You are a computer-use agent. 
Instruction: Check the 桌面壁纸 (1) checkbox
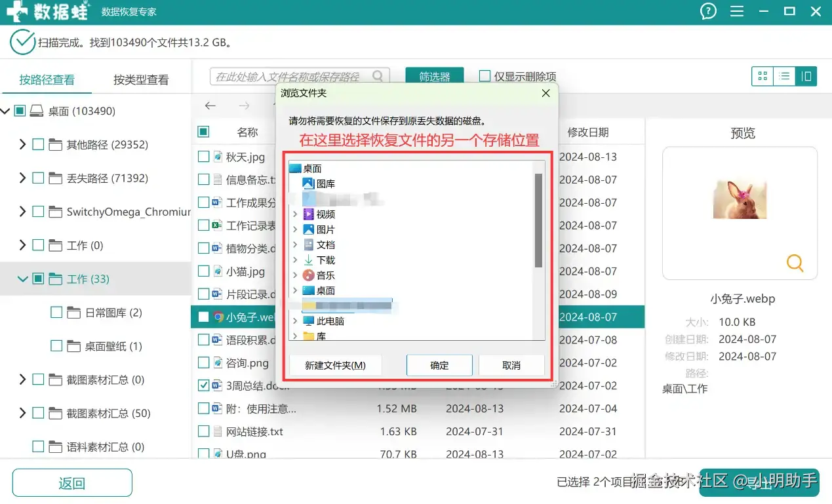56,346
